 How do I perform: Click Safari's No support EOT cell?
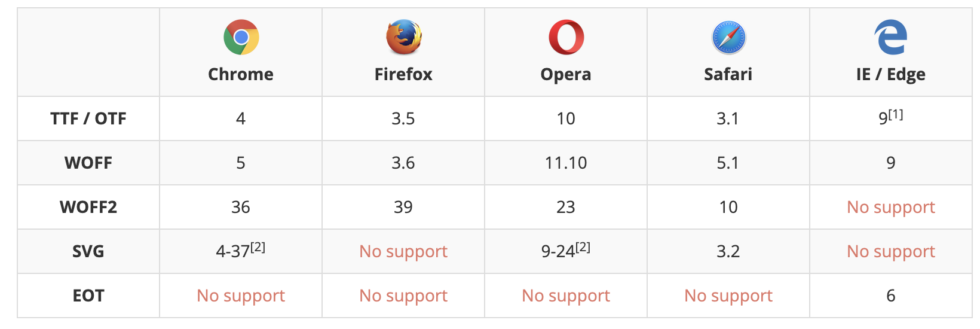[x=728, y=296]
